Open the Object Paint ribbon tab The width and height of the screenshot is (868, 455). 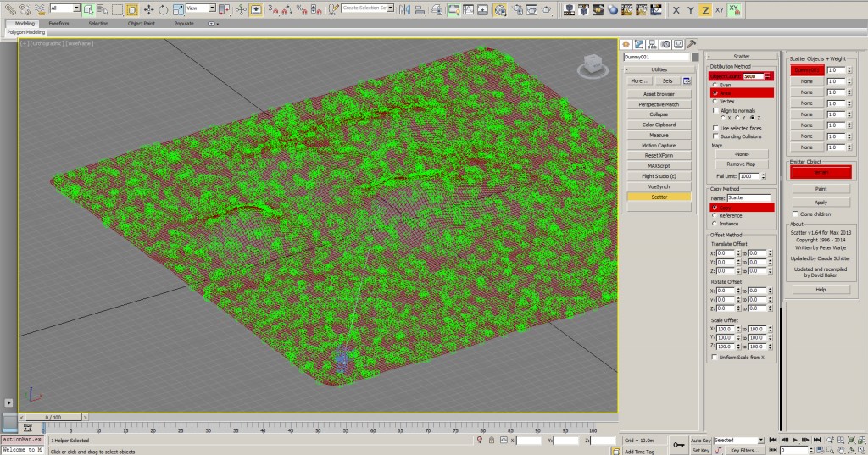142,24
